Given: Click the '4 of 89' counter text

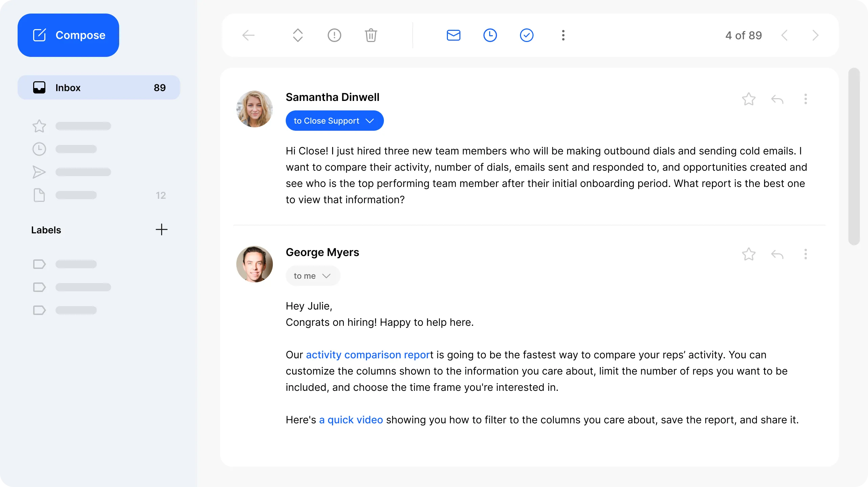Looking at the screenshot, I should (x=743, y=35).
